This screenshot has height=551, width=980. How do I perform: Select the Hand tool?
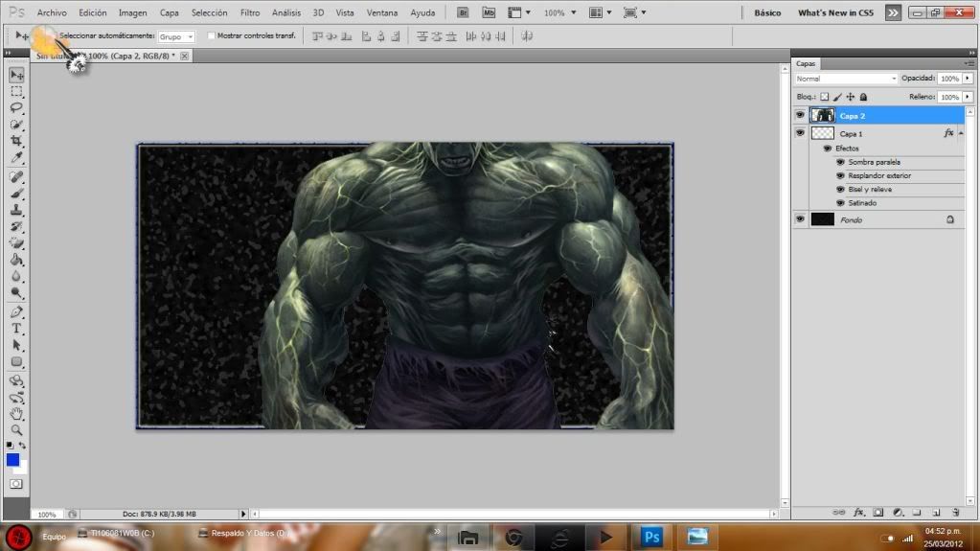(x=17, y=413)
